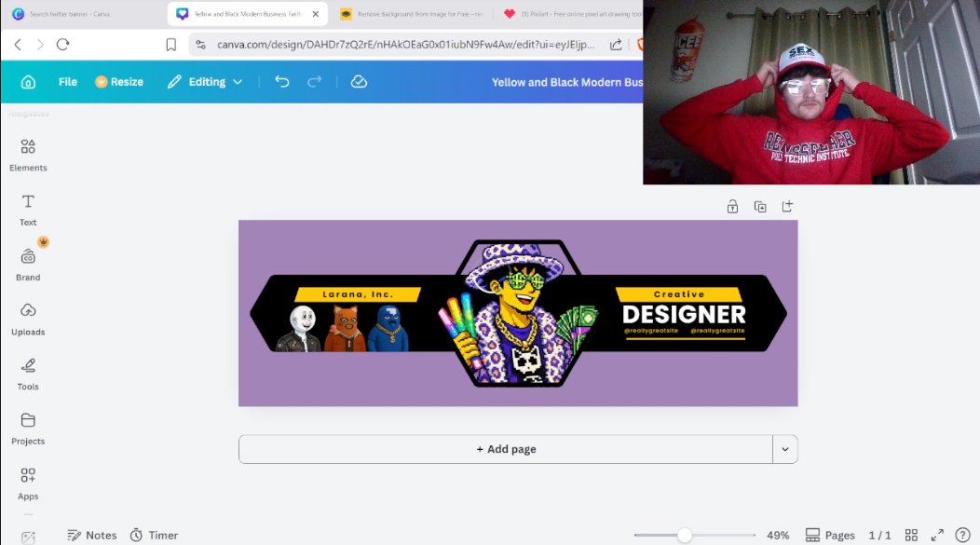Reload the browser page
Image resolution: width=980 pixels, height=545 pixels.
pyautogui.click(x=62, y=45)
